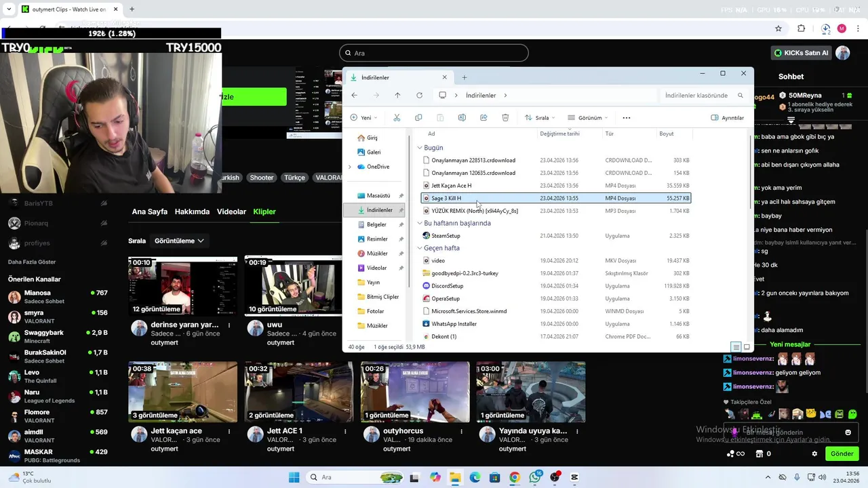This screenshot has width=868, height=488.
Task: Open the Ana Sayfa tab on Kick
Action: coord(149,211)
